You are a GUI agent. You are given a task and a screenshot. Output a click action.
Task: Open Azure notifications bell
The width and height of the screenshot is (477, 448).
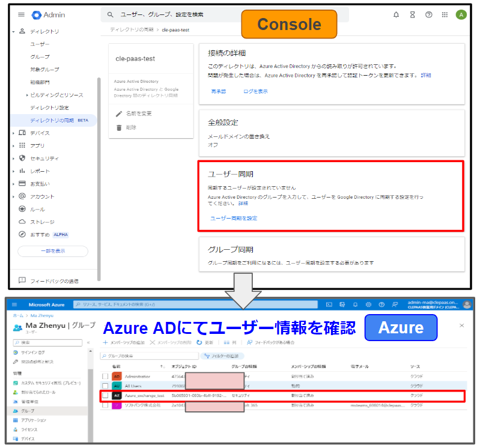[x=355, y=304]
